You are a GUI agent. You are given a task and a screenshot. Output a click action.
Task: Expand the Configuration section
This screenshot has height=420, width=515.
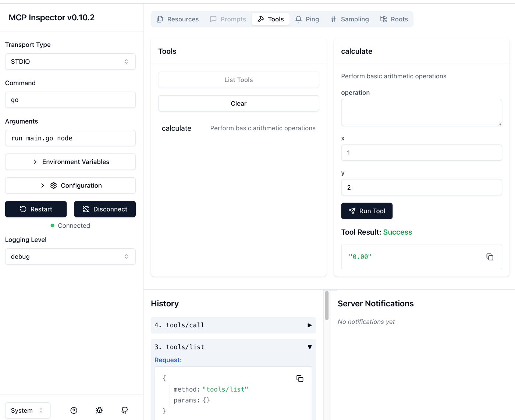click(70, 185)
